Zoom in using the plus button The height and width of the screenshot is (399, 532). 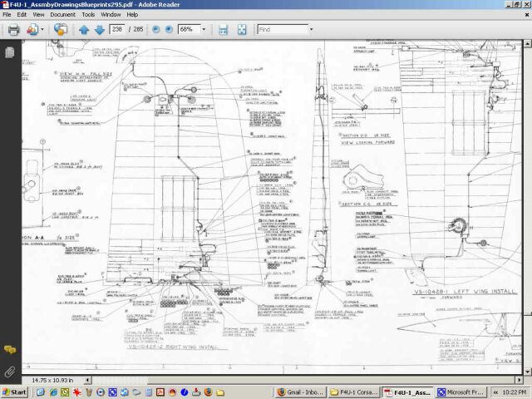pos(169,30)
